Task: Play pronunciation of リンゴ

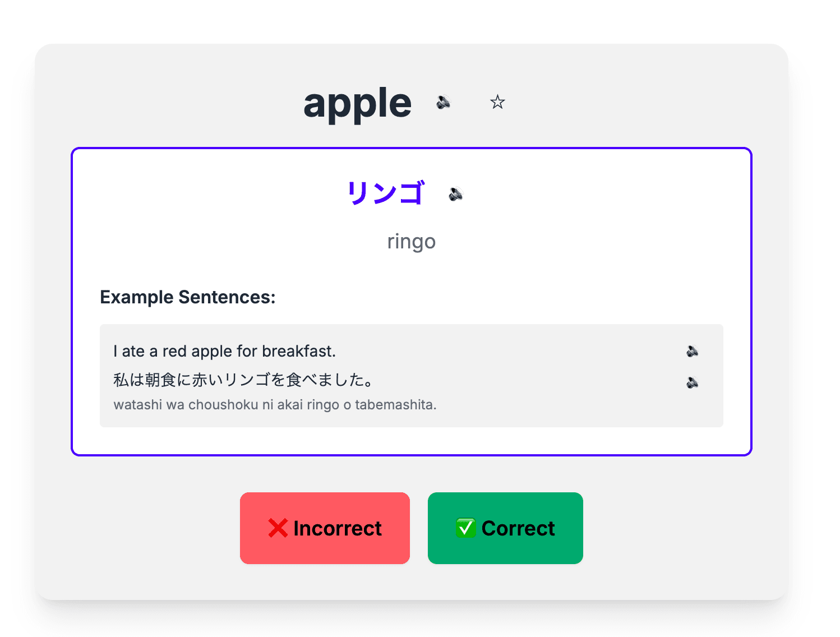Action: click(x=456, y=194)
